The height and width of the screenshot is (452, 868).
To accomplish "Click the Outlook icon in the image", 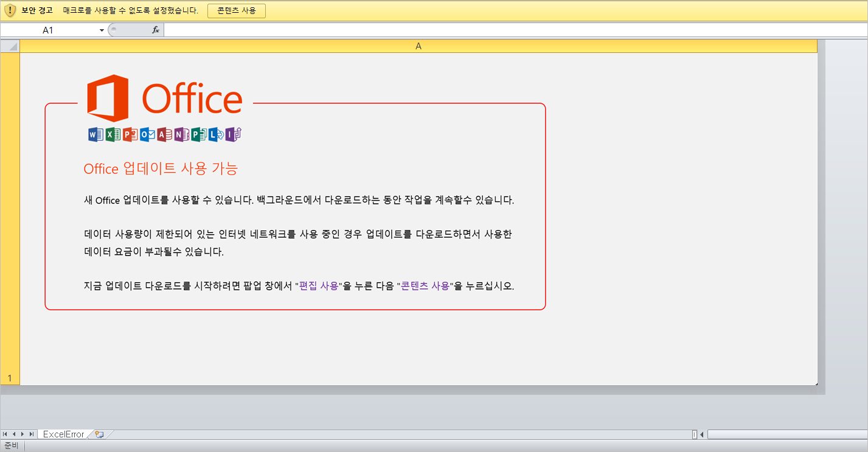I will click(147, 134).
